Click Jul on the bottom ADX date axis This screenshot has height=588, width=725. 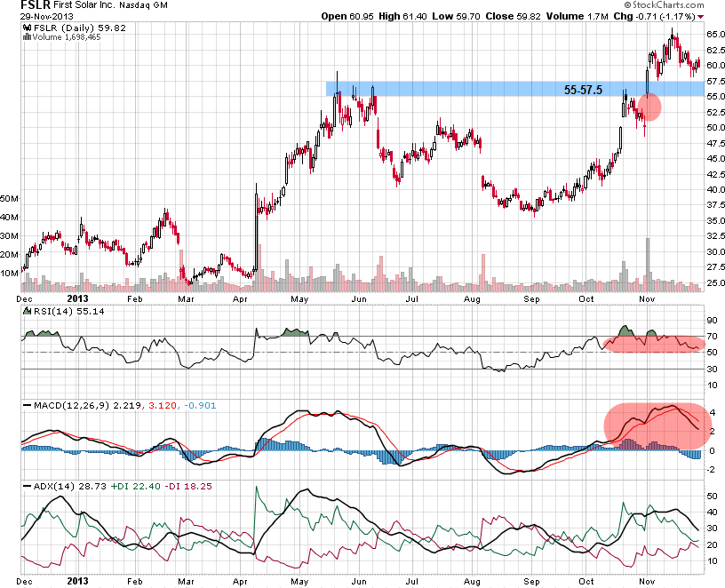(x=411, y=581)
